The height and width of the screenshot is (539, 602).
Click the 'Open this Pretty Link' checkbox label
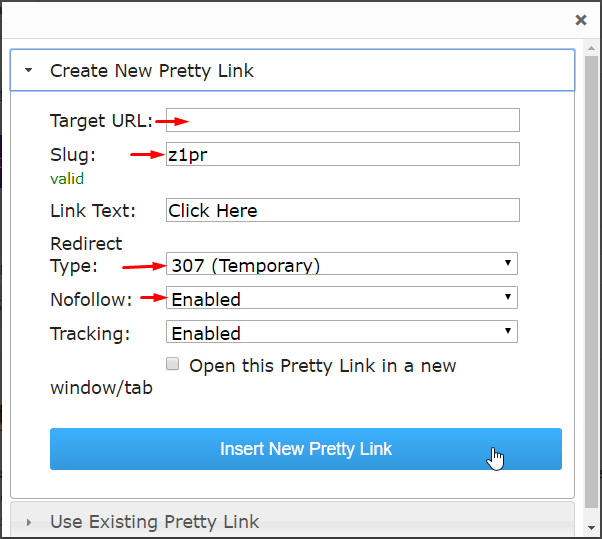[x=322, y=366]
